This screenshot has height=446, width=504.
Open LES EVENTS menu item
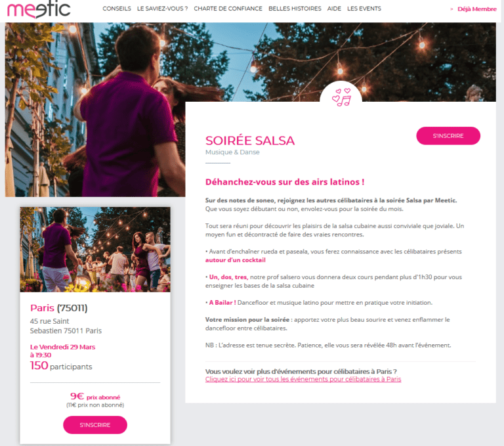click(364, 9)
